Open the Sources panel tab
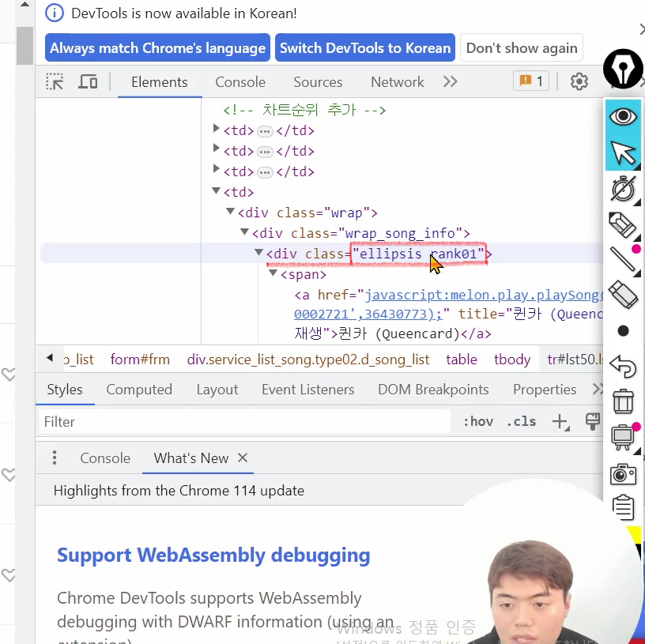 click(318, 82)
